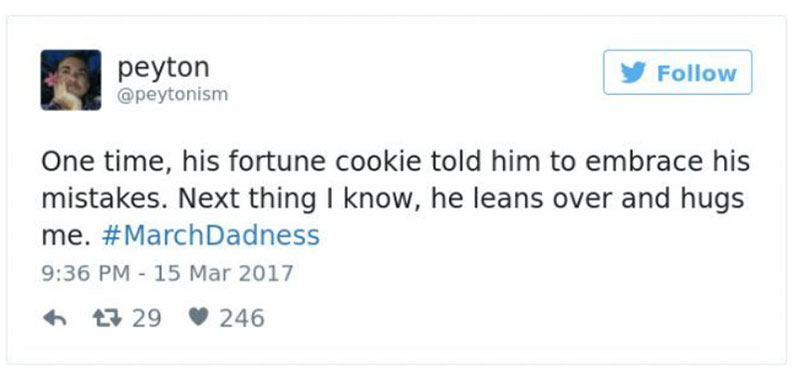
Task: Click the Twitter bird icon in Follow button
Action: tap(633, 72)
